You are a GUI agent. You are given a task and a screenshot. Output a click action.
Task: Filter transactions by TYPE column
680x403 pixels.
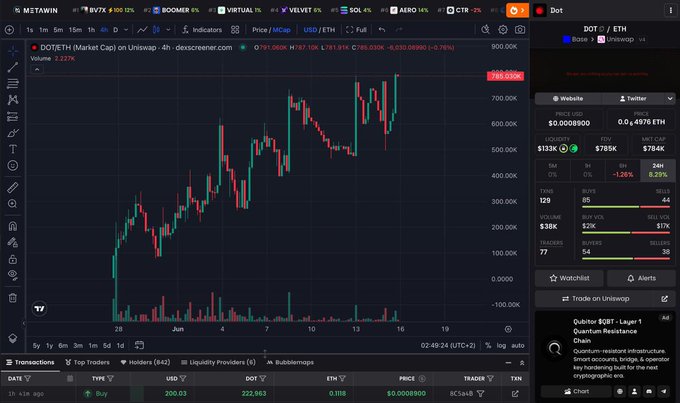pyautogui.click(x=111, y=379)
